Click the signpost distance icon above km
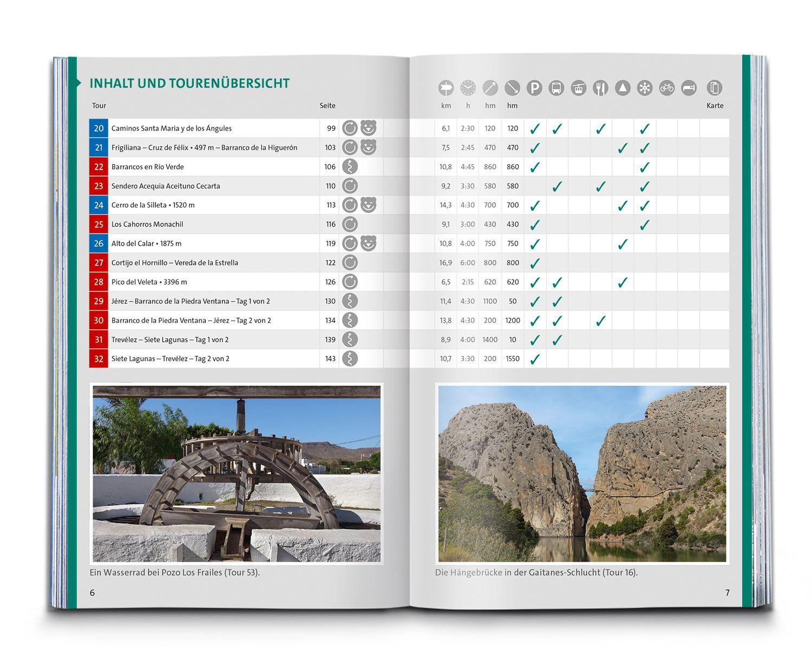Image resolution: width=812 pixels, height=664 pixels. tap(446, 88)
